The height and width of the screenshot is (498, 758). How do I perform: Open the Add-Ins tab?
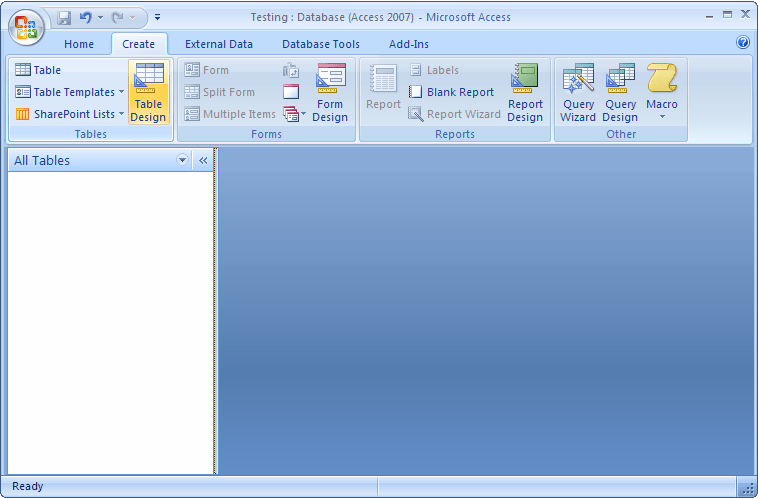pos(409,44)
